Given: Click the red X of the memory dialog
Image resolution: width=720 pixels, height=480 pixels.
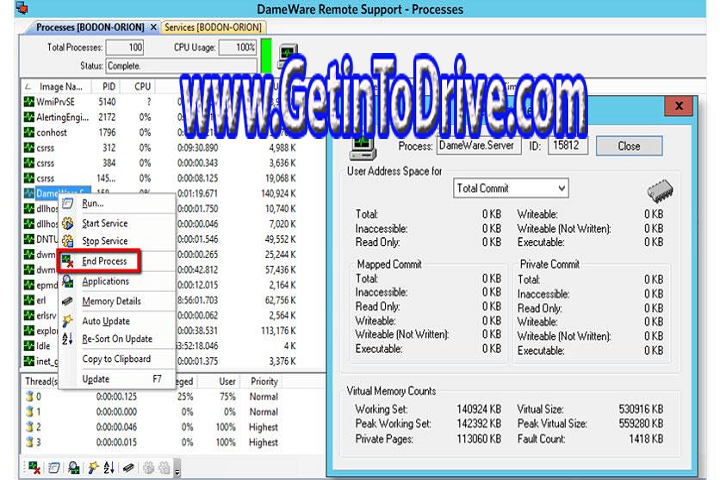Looking at the screenshot, I should [x=679, y=106].
